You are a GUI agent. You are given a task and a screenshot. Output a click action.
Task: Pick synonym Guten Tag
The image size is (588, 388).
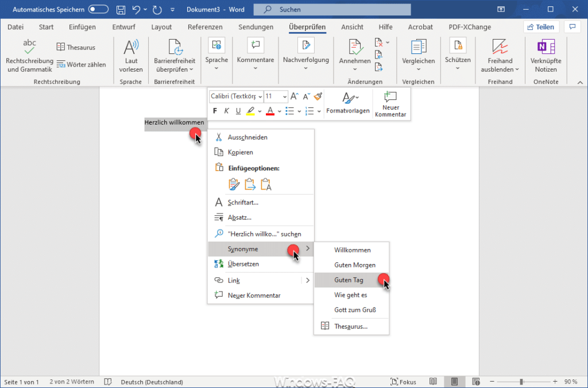point(351,280)
